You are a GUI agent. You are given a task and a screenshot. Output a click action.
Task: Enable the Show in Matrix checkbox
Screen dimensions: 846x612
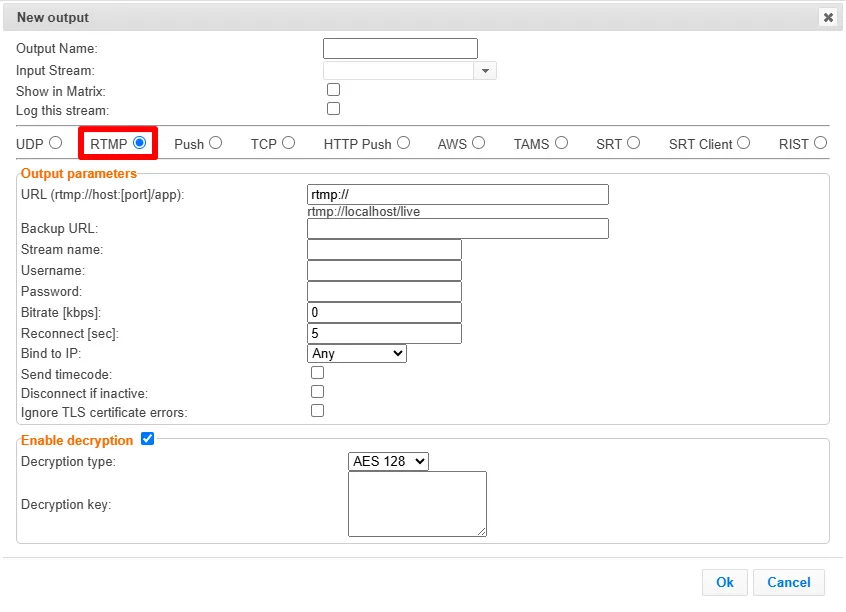tap(333, 90)
